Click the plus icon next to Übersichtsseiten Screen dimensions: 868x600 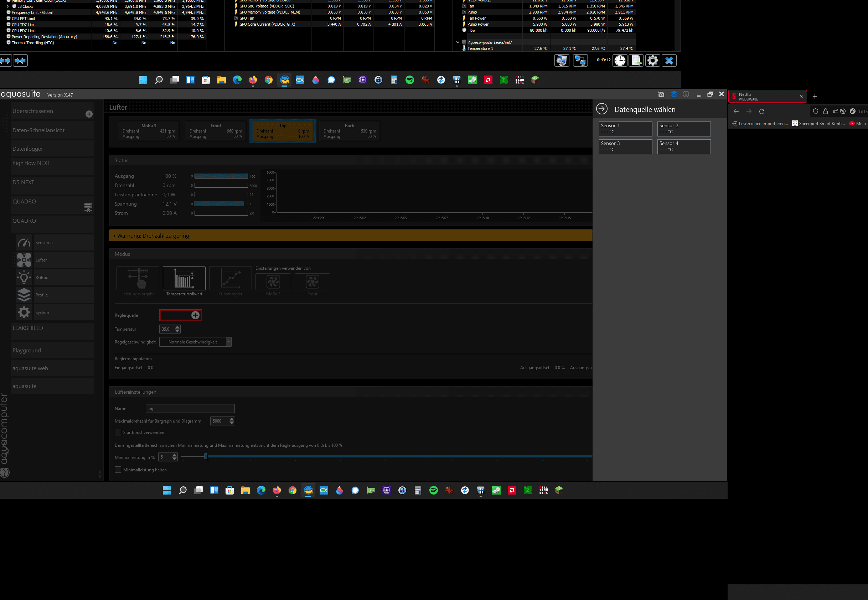tap(89, 114)
